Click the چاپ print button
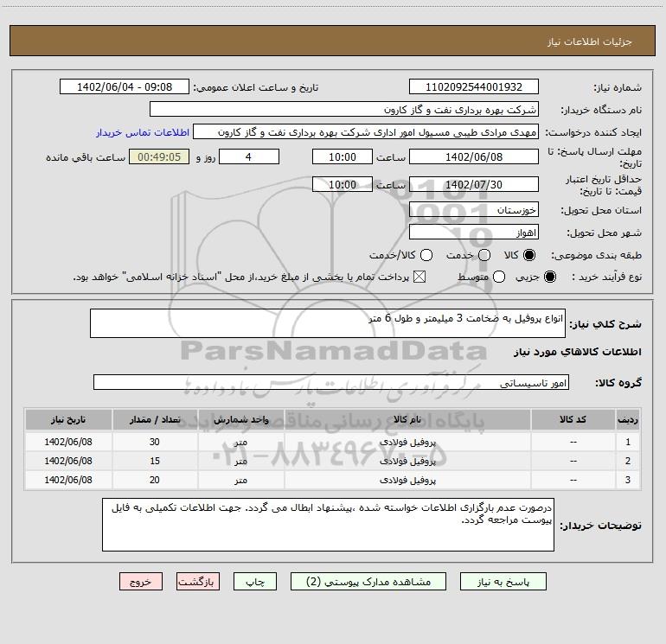This screenshot has width=666, height=644. (x=255, y=581)
